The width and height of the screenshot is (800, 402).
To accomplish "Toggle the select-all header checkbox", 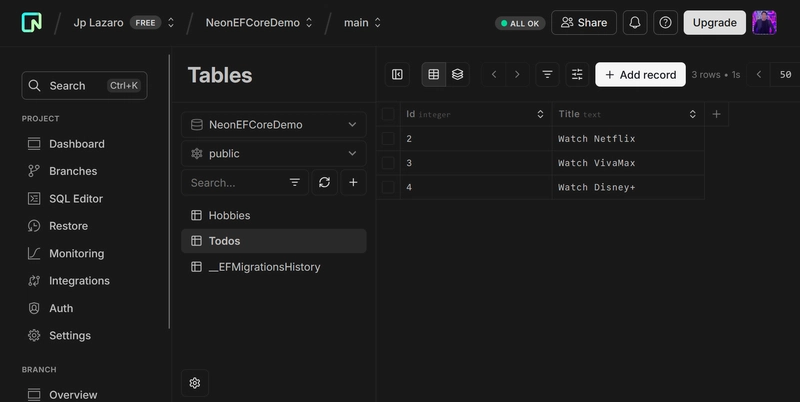I will pos(388,114).
